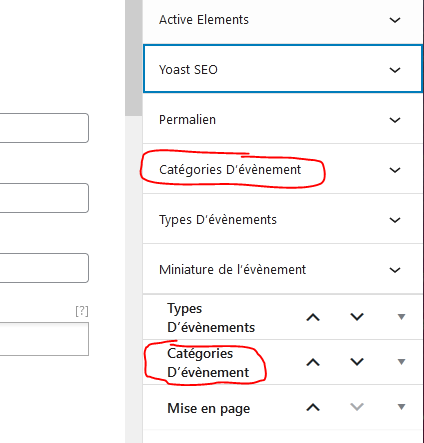Toggle Catégories D'évènement metabox triangle
The height and width of the screenshot is (443, 424).
[401, 362]
